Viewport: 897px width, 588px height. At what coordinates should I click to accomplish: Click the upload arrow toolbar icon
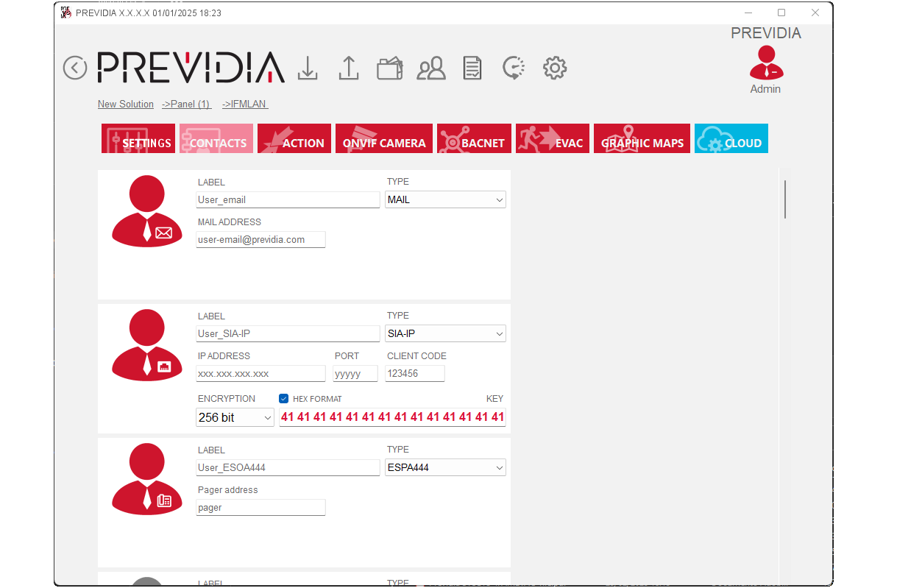(x=348, y=68)
